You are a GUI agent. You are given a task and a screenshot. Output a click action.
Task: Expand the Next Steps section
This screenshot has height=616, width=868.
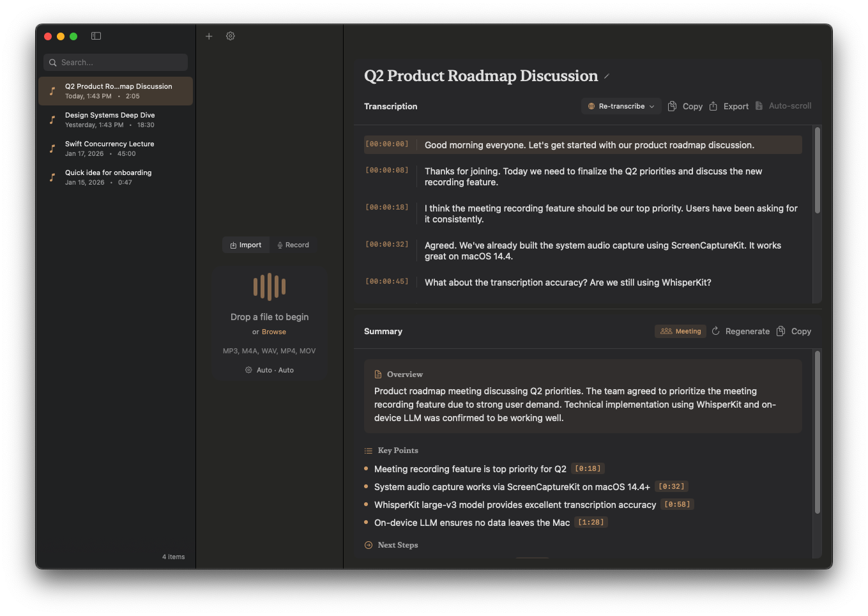coord(392,544)
